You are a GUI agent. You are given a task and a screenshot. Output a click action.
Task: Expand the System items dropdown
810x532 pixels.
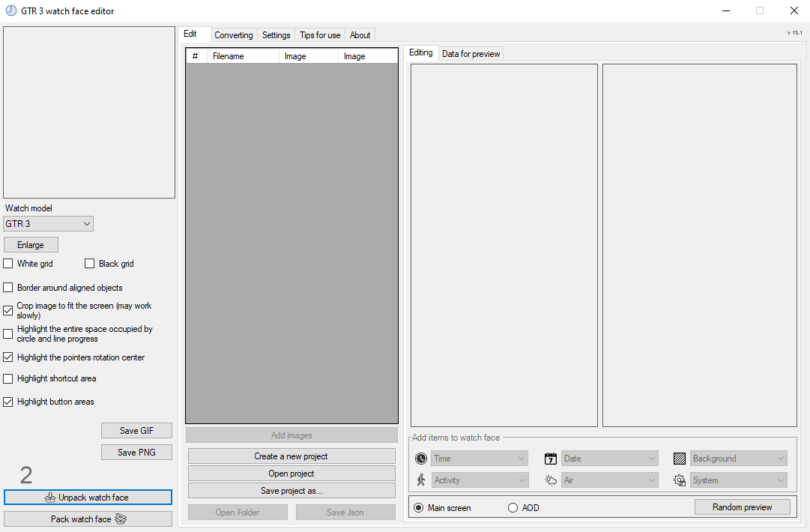coord(739,480)
